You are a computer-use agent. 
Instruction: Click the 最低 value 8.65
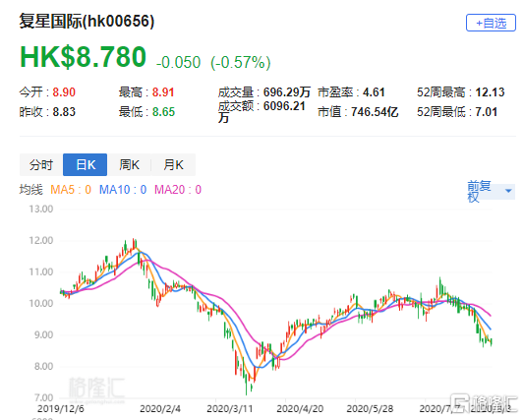coord(163,112)
